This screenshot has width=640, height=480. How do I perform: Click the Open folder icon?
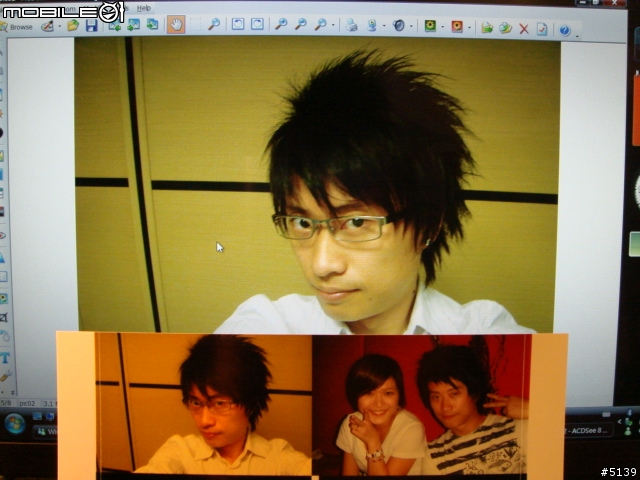pyautogui.click(x=73, y=25)
